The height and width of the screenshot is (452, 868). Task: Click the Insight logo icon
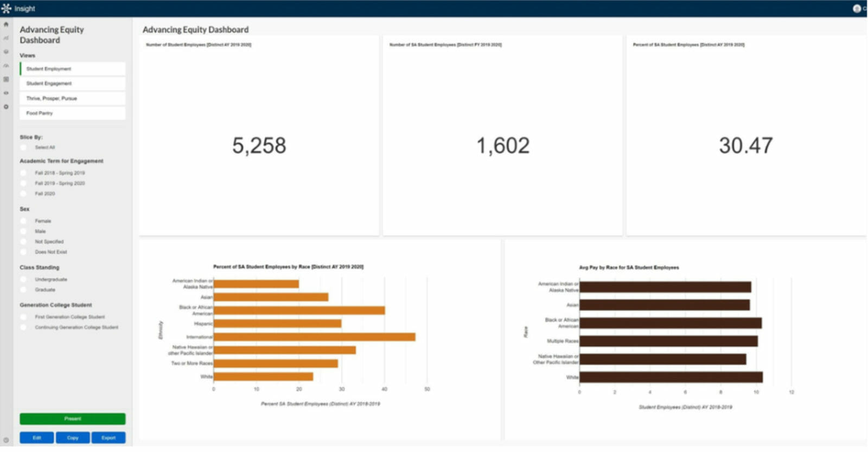(6, 8)
